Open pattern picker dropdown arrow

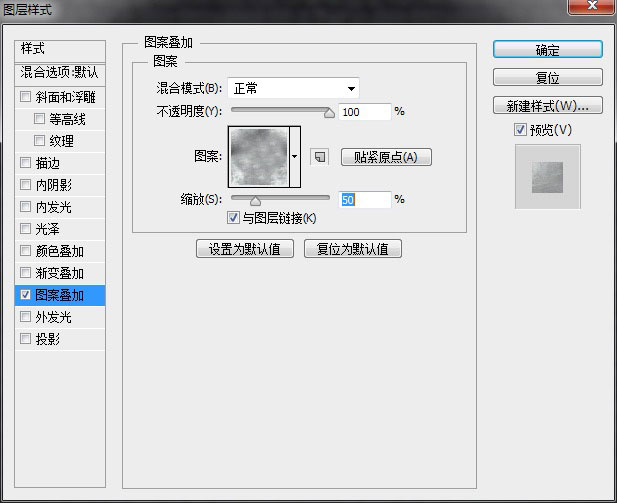click(x=295, y=157)
